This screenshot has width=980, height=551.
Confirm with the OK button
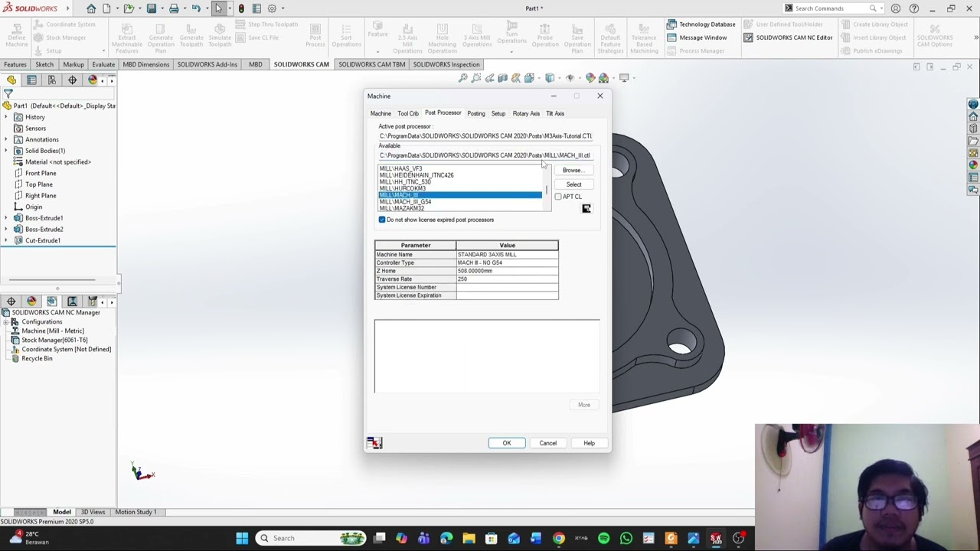point(507,443)
